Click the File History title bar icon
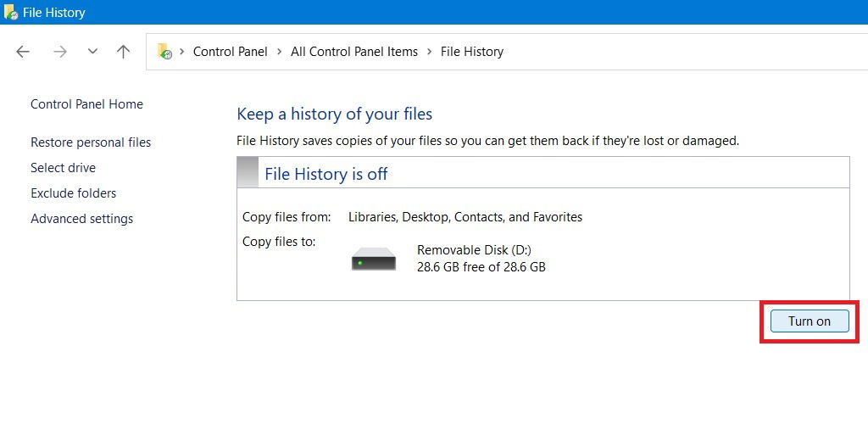This screenshot has width=868, height=441. (11, 13)
